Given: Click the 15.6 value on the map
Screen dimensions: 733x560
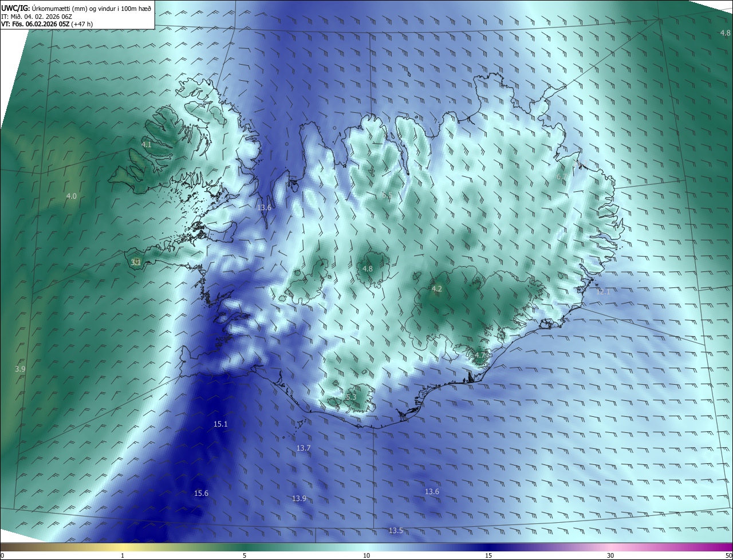Looking at the screenshot, I should [x=201, y=494].
